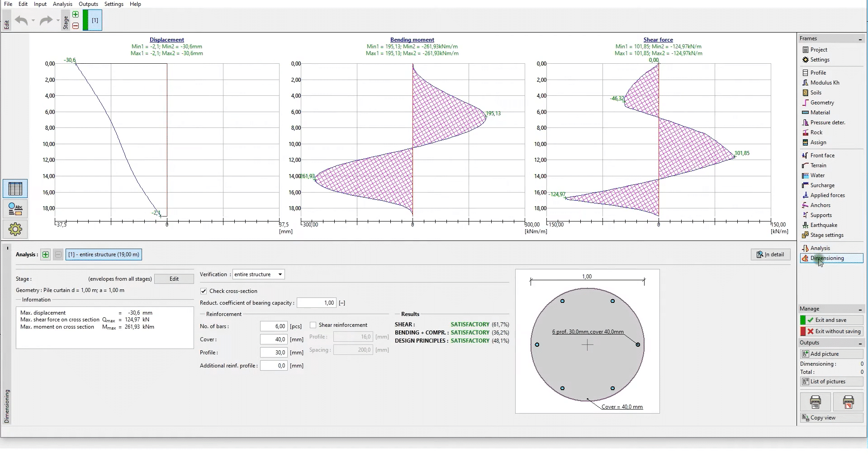Click the undo arrow icon

[x=21, y=20]
